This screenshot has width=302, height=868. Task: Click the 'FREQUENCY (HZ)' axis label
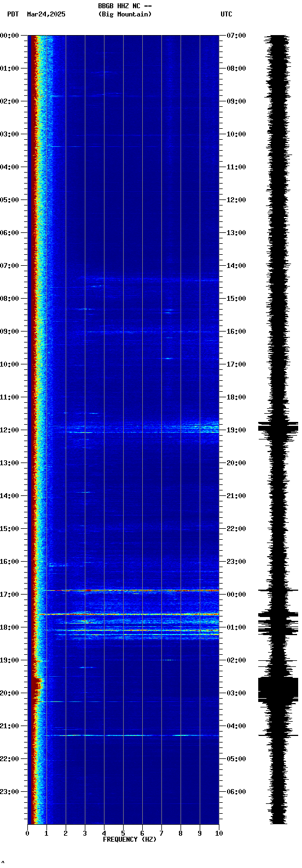130,840
